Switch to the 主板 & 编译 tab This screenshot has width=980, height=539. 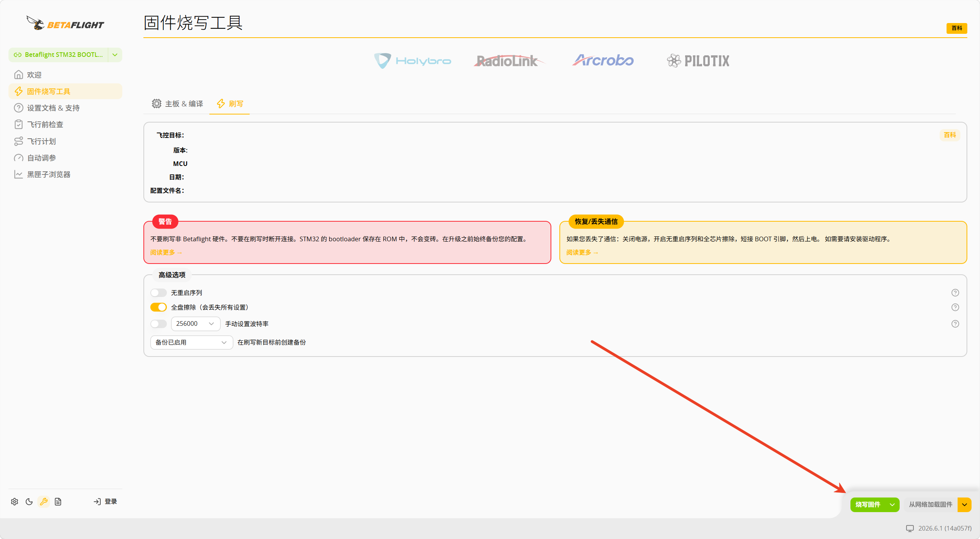177,104
